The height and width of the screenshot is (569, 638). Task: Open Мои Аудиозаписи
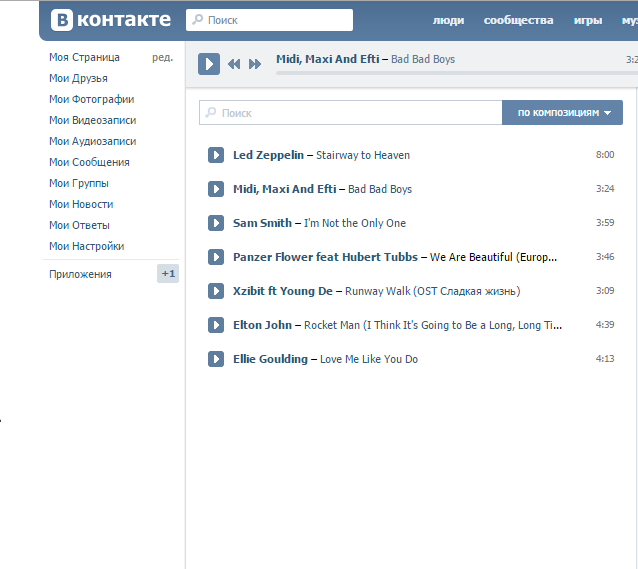click(92, 141)
